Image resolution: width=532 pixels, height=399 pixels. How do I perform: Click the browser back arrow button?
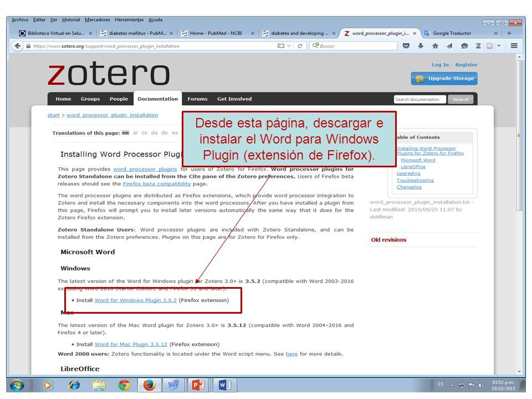17,46
